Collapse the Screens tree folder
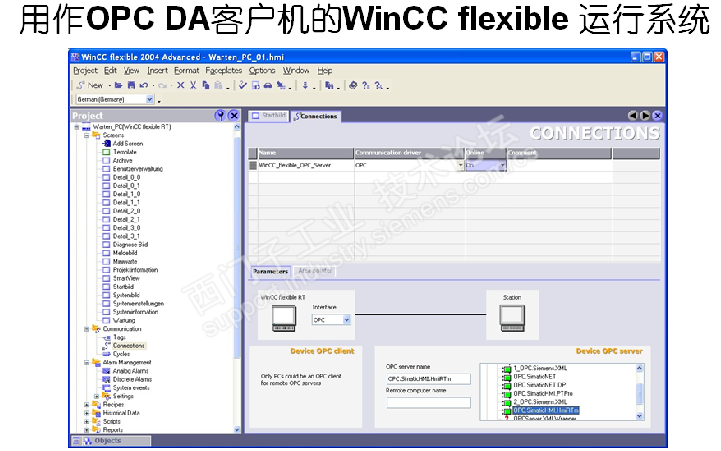The image size is (721, 451). click(86, 136)
